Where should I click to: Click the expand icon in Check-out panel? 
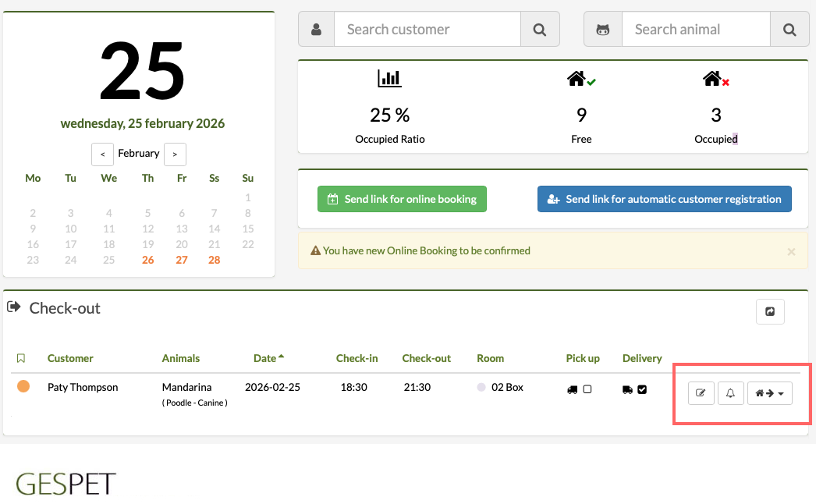click(x=770, y=311)
